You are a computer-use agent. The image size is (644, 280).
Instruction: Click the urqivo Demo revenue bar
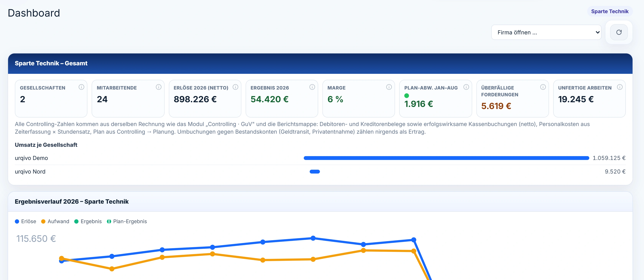[x=446, y=158]
